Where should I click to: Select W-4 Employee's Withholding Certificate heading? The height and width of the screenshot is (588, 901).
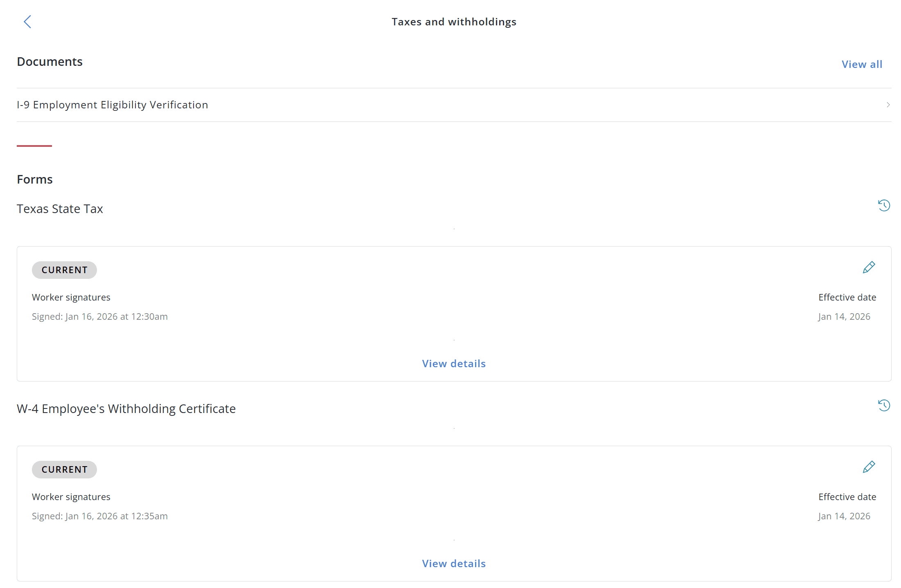pyautogui.click(x=126, y=409)
